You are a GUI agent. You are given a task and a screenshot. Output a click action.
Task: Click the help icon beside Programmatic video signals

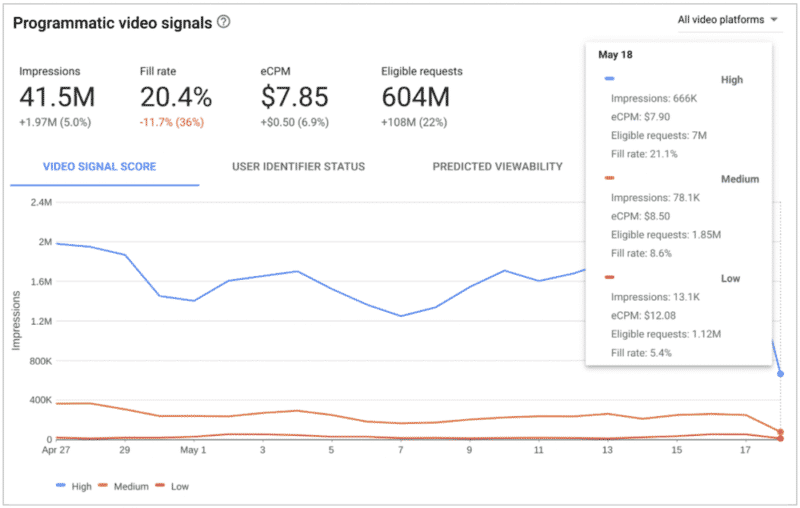pos(224,22)
